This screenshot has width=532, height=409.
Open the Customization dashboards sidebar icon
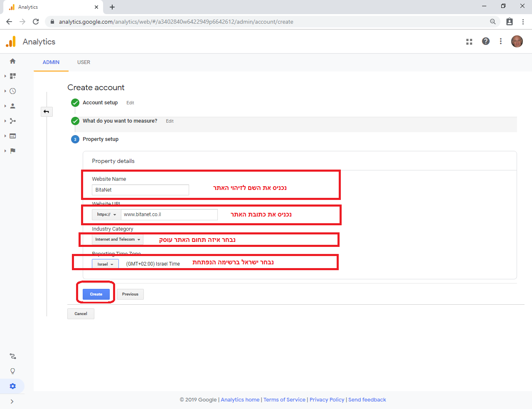[x=12, y=76]
